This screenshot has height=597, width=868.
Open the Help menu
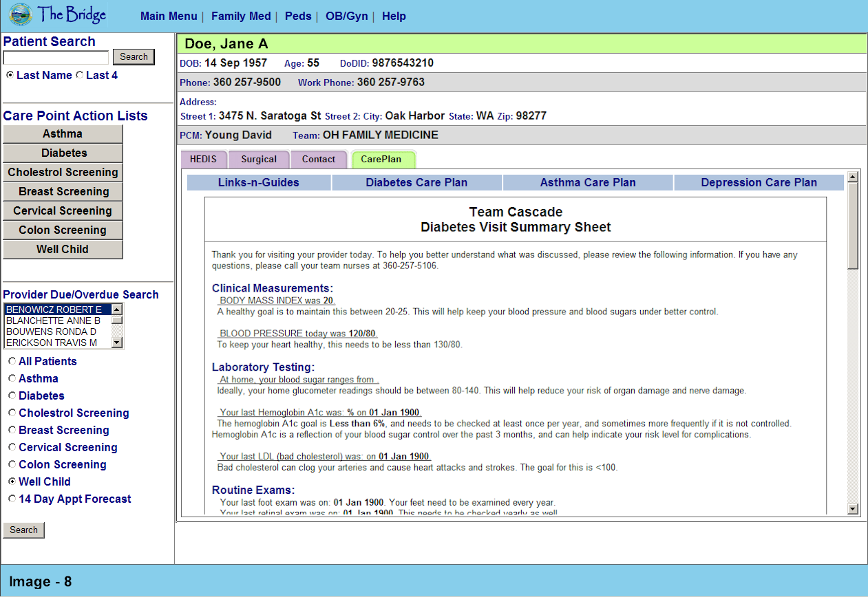[394, 16]
